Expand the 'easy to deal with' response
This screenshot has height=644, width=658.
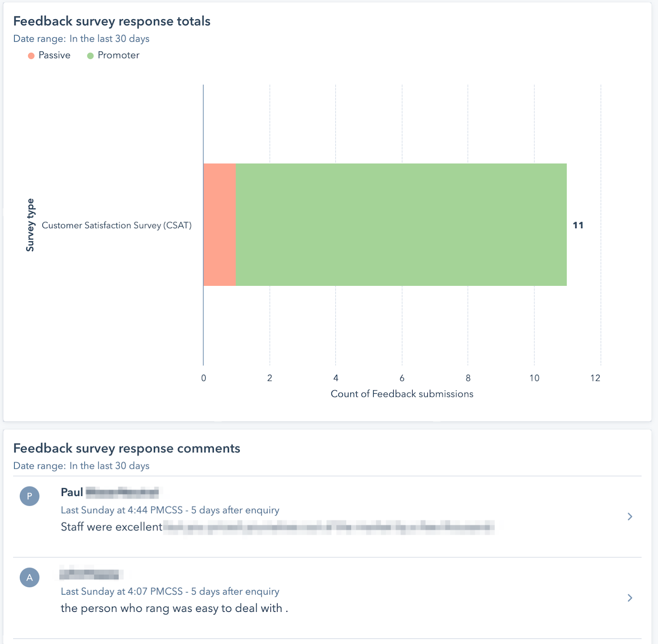[630, 598]
